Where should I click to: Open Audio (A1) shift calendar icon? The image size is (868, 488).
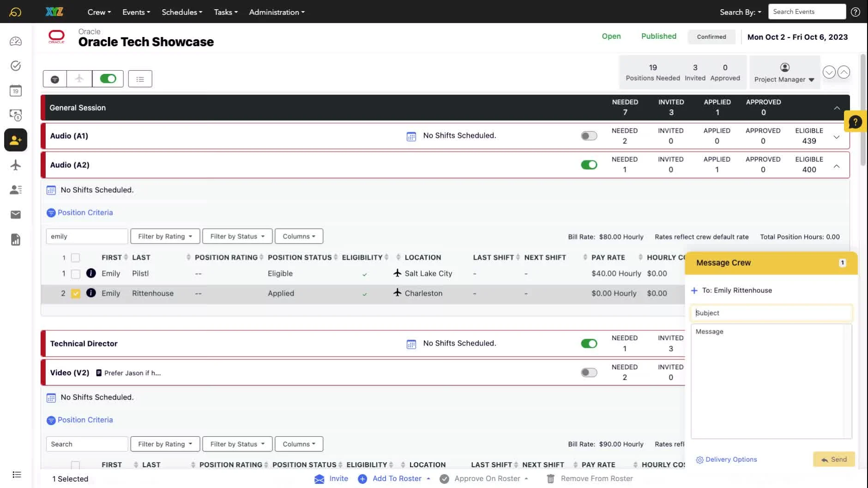tap(411, 136)
